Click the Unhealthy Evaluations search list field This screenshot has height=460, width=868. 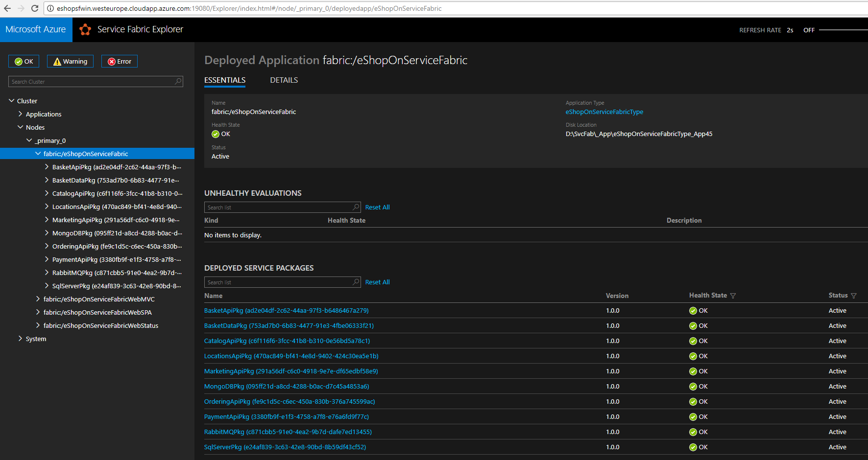[278, 207]
